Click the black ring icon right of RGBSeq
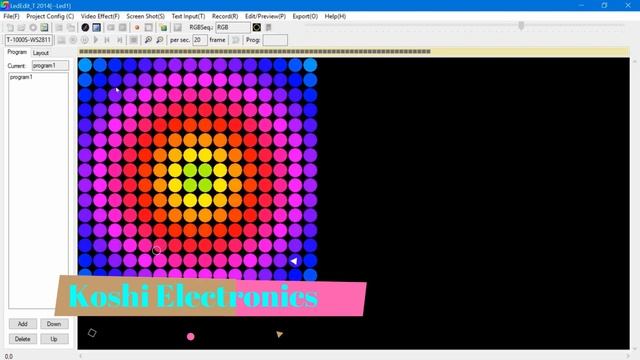640x360 pixels. [x=256, y=27]
